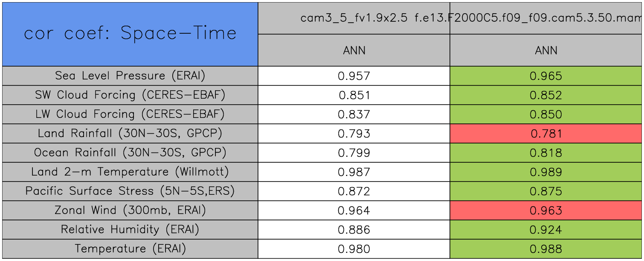Click Land 2-m Temperature (Willmott) label
Screen dimensions: 644x261
130,172
